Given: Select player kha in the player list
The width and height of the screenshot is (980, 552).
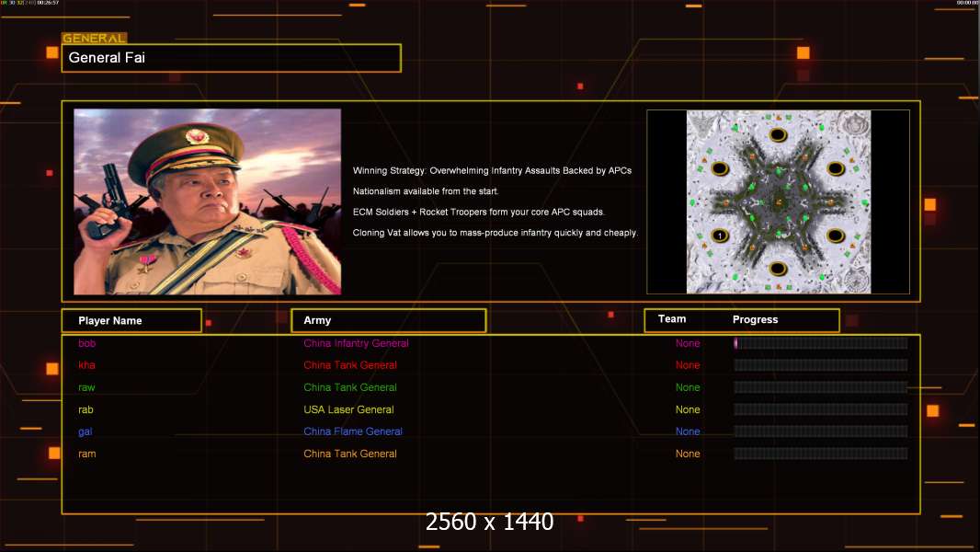Looking at the screenshot, I should [86, 365].
